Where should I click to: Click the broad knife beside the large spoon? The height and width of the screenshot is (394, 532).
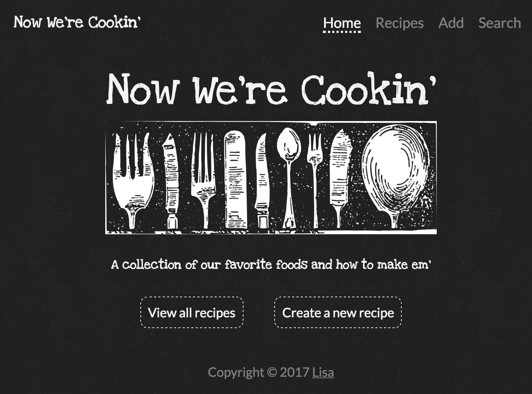point(340,178)
